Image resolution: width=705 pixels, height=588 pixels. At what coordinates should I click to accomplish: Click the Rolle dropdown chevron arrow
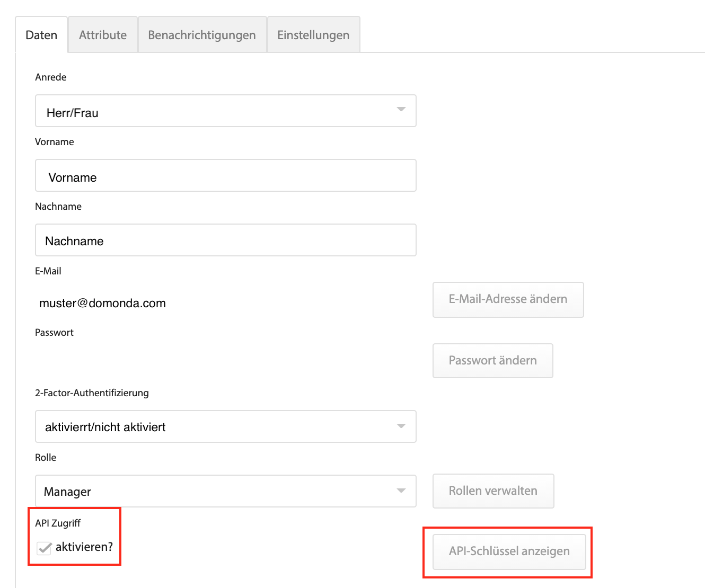[x=401, y=491]
